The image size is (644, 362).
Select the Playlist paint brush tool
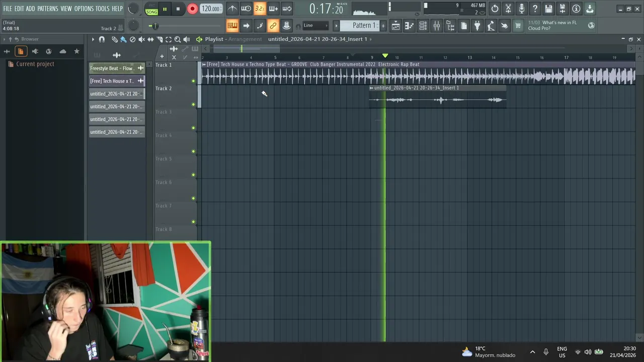pyautogui.click(x=123, y=39)
